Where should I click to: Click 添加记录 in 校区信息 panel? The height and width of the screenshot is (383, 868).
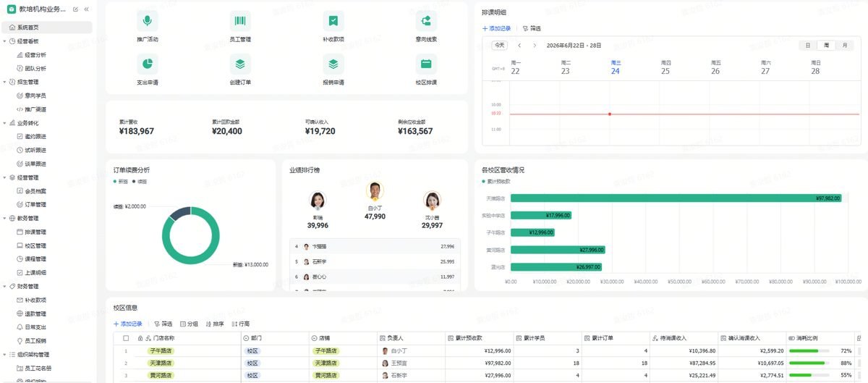[128, 324]
